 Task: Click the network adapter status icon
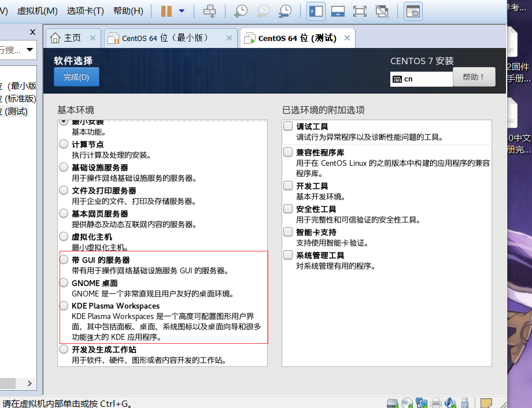click(x=422, y=403)
